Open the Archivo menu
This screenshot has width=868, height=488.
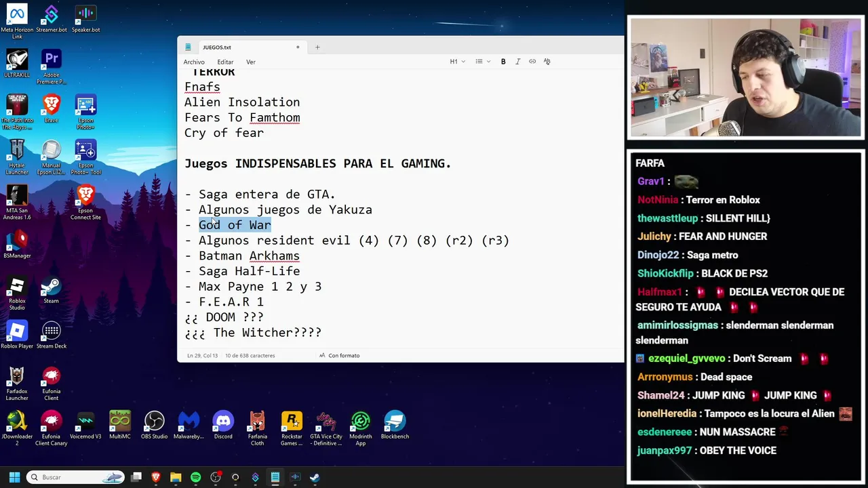pyautogui.click(x=194, y=62)
